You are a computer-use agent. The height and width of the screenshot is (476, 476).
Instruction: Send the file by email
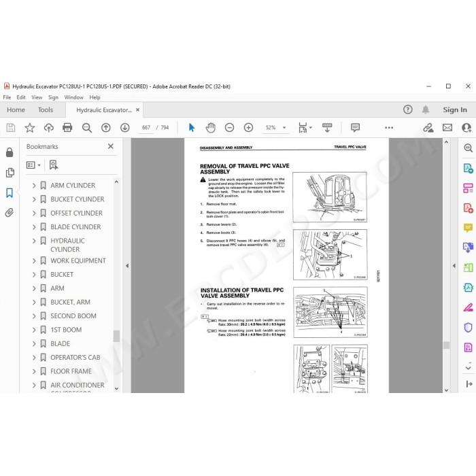(447, 128)
